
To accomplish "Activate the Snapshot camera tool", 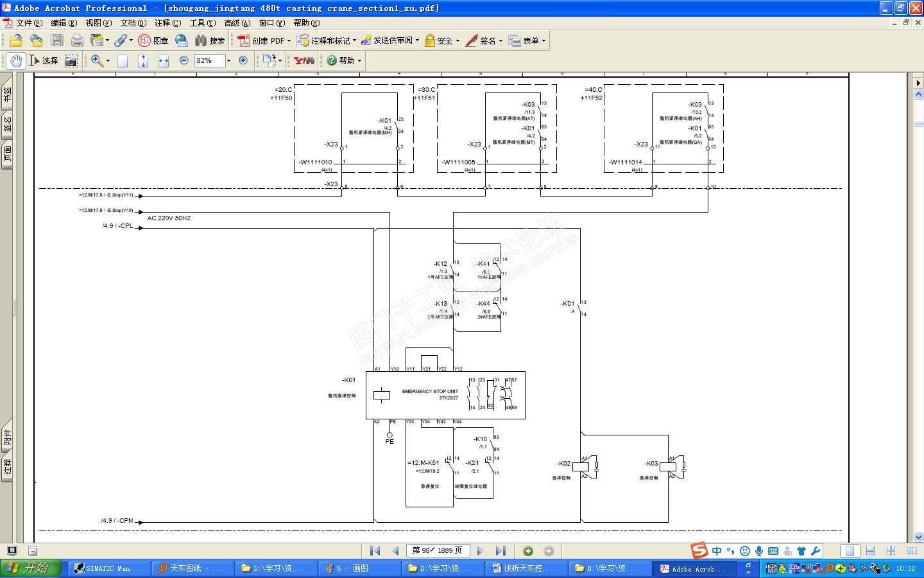I will (71, 60).
